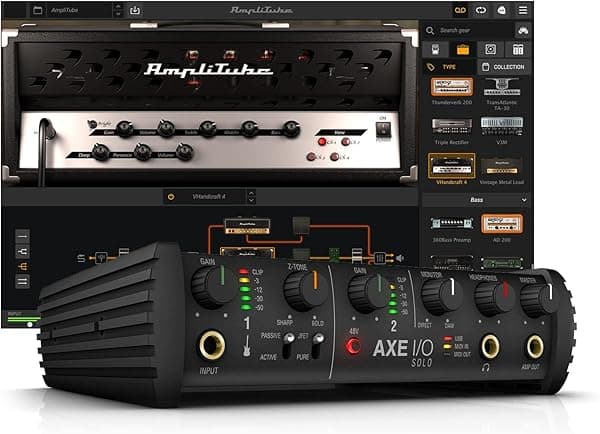Open the VHandcraft 4 model selector
600x434 pixels.
[209, 197]
